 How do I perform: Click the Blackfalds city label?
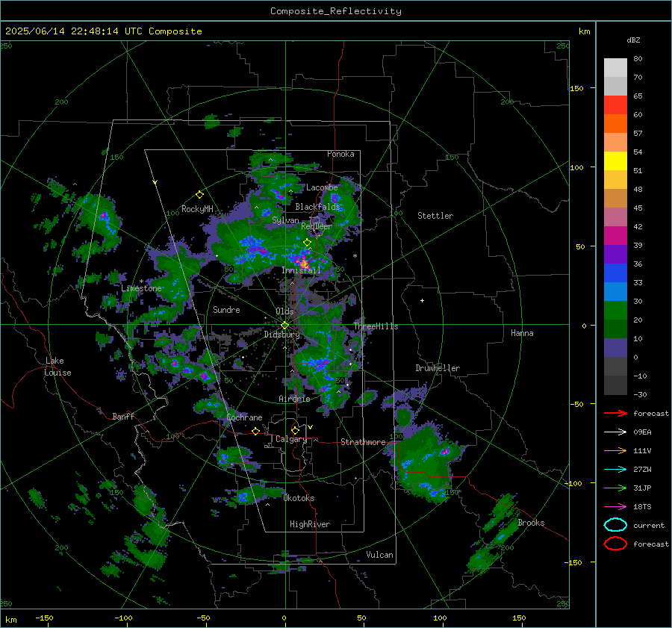point(317,207)
